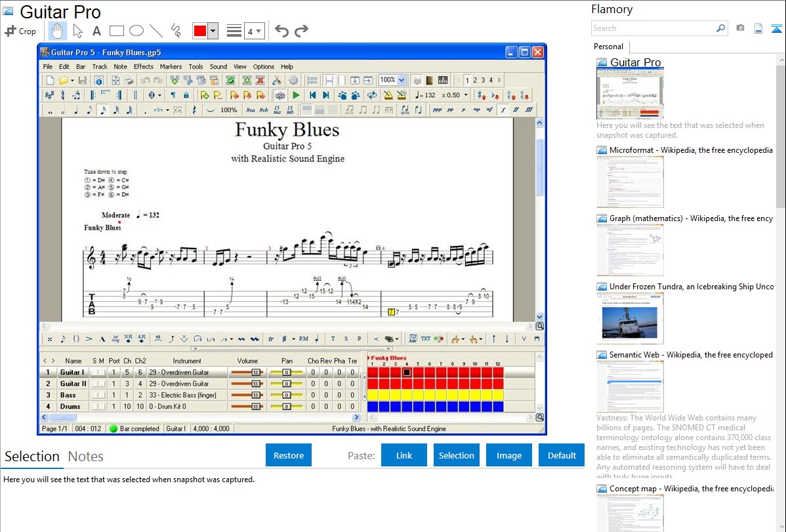Open the recent files arrow beside folder

pos(72,80)
